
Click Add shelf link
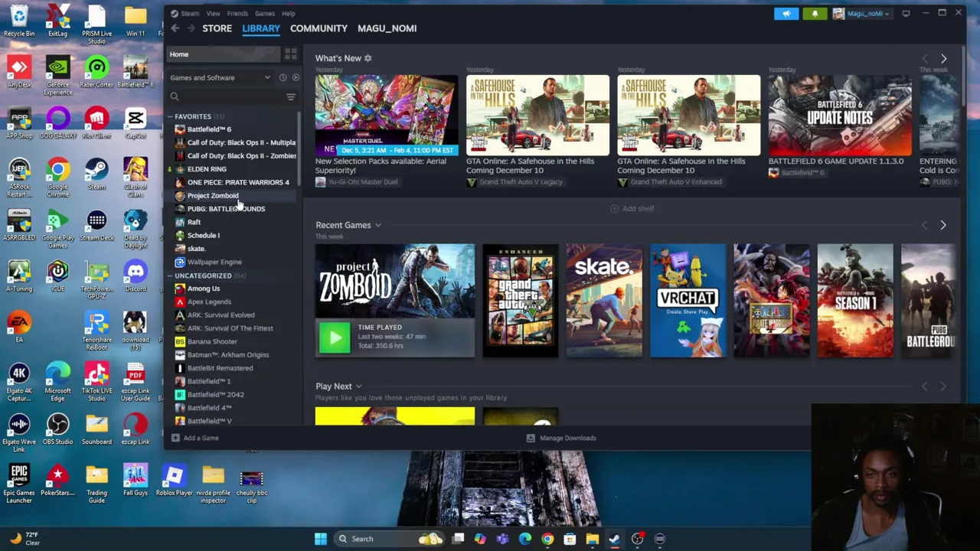click(x=632, y=208)
